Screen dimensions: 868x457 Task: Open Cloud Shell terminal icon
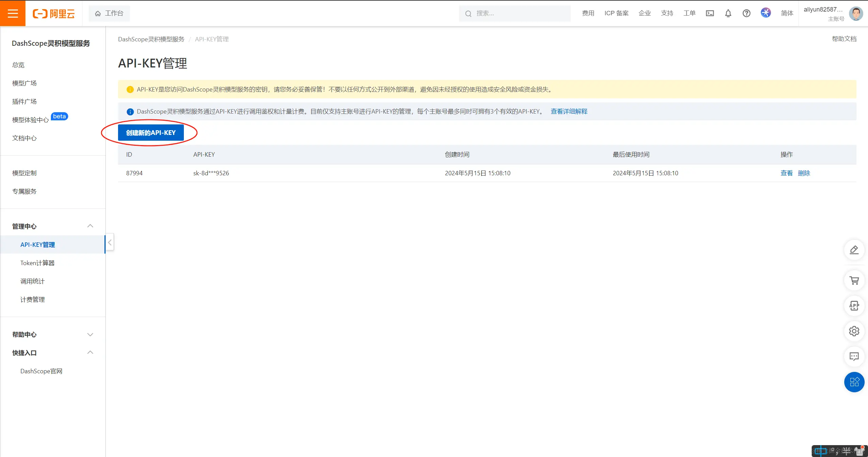point(710,13)
